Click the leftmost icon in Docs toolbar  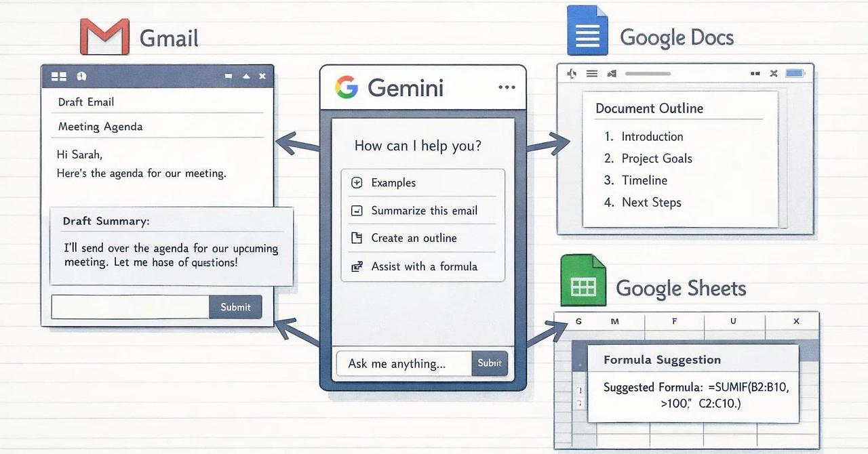pyautogui.click(x=571, y=73)
